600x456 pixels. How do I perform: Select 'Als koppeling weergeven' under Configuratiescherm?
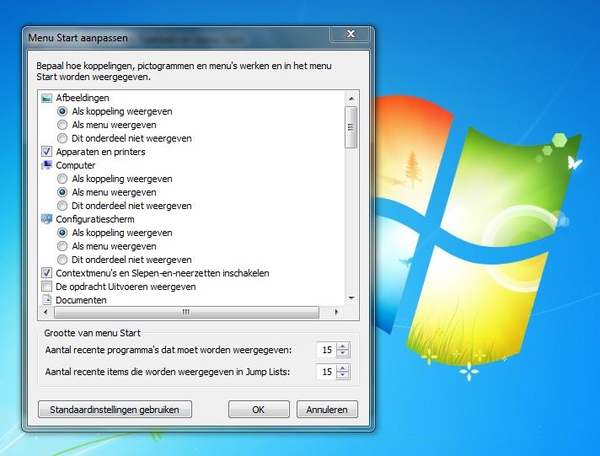click(62, 233)
